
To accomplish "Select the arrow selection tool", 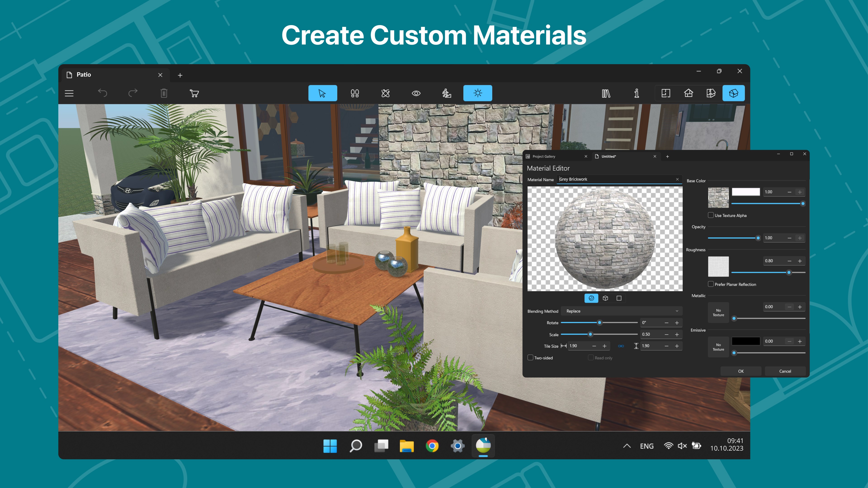I will tap(323, 93).
